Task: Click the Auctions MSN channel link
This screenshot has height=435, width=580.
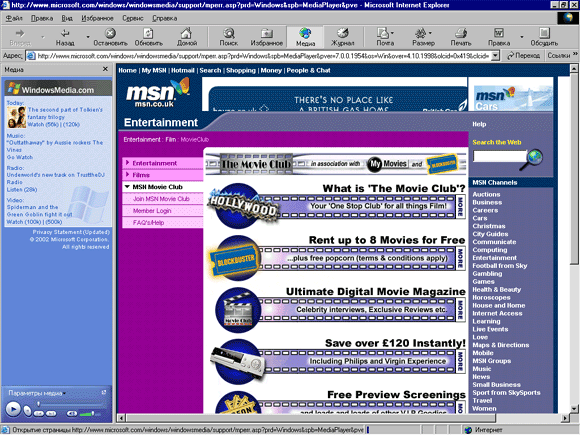Action: pos(486,194)
